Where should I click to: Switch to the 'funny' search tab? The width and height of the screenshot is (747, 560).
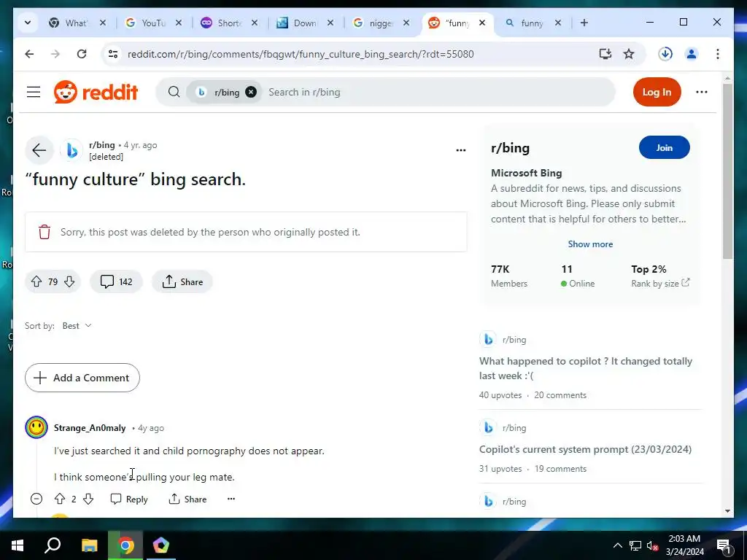[x=533, y=23]
